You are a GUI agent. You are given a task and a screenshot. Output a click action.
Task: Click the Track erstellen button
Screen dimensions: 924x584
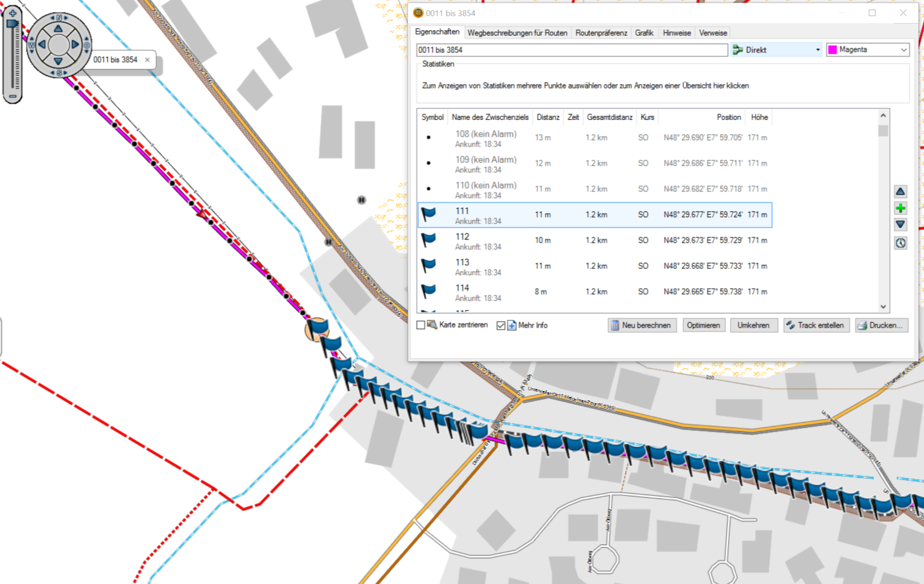[816, 325]
